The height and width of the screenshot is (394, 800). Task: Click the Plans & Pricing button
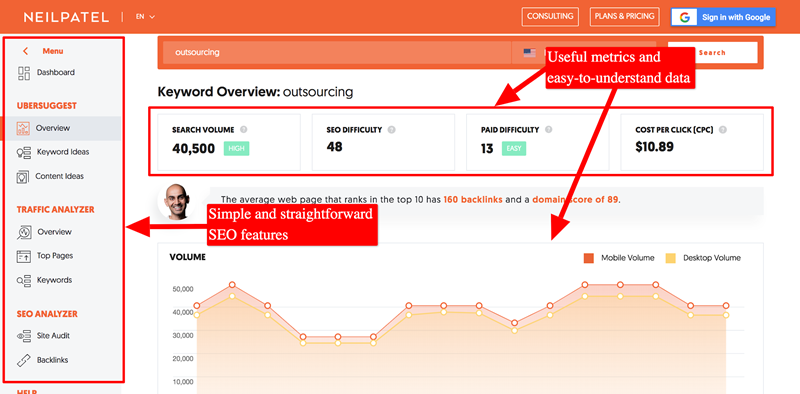[624, 16]
